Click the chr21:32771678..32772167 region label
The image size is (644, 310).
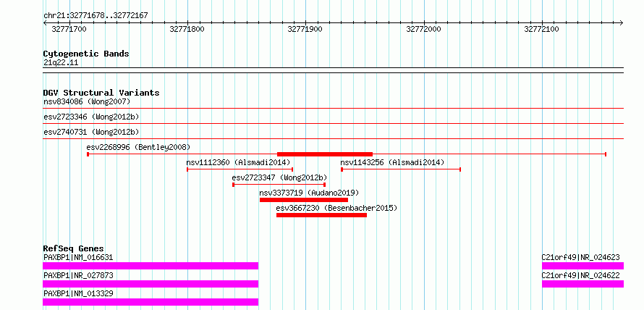coord(96,16)
